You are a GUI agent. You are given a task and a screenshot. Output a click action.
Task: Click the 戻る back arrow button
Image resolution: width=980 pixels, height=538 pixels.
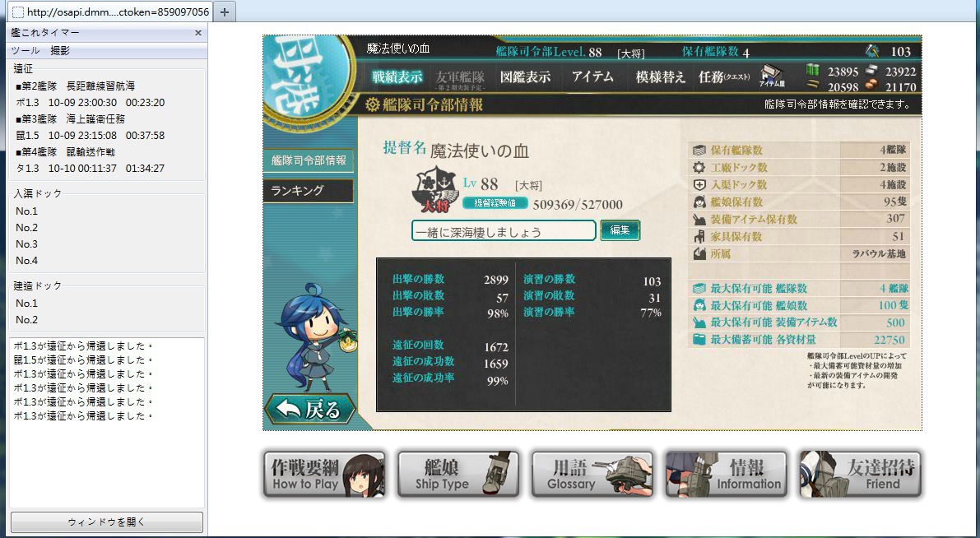pos(311,410)
